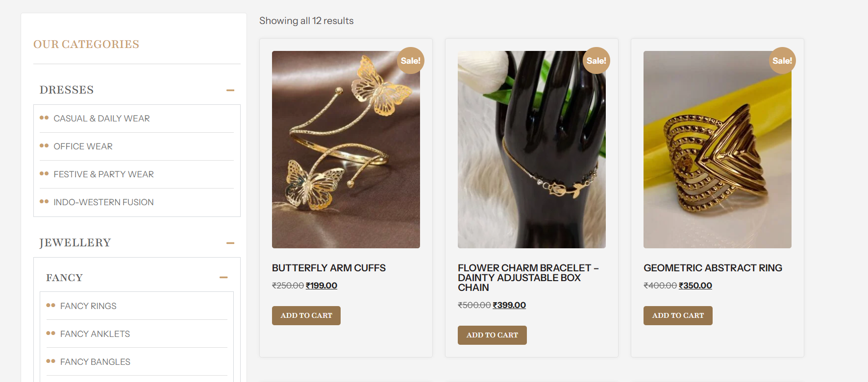Collapse the Jewellery category section
Viewport: 868px width, 382px height.
(x=230, y=243)
